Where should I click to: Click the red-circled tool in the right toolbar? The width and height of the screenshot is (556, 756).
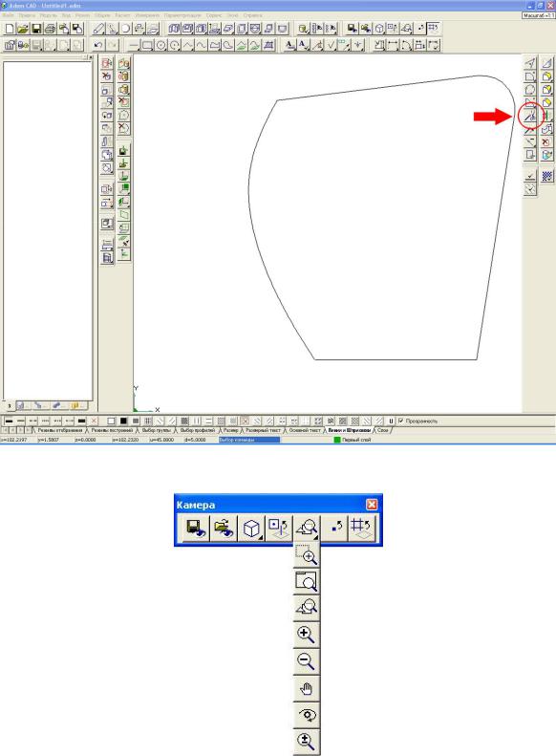tap(530, 116)
